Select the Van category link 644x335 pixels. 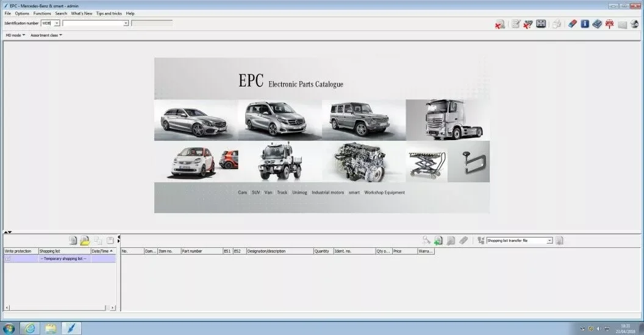pos(268,192)
